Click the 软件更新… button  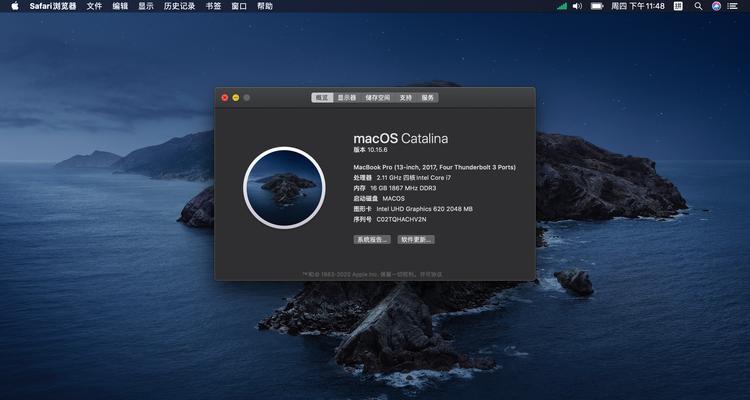pyautogui.click(x=416, y=239)
